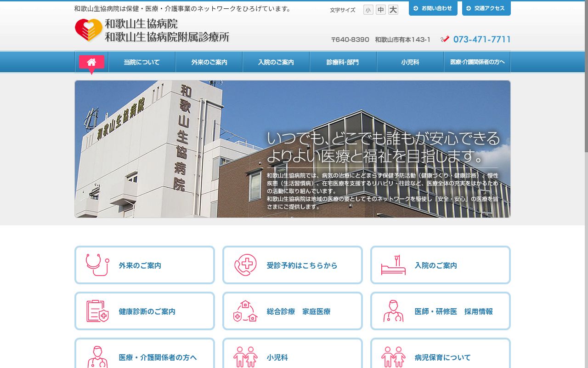
Task: Go to the home icon in navigation bar
Action: 91,62
